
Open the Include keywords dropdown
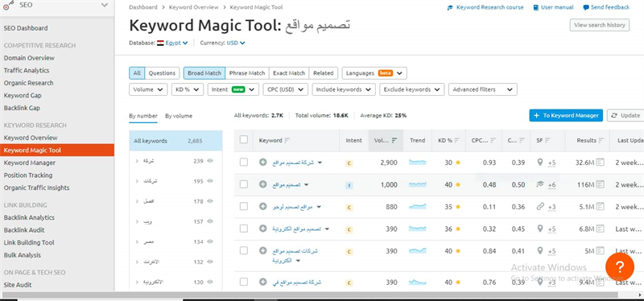[x=344, y=89]
